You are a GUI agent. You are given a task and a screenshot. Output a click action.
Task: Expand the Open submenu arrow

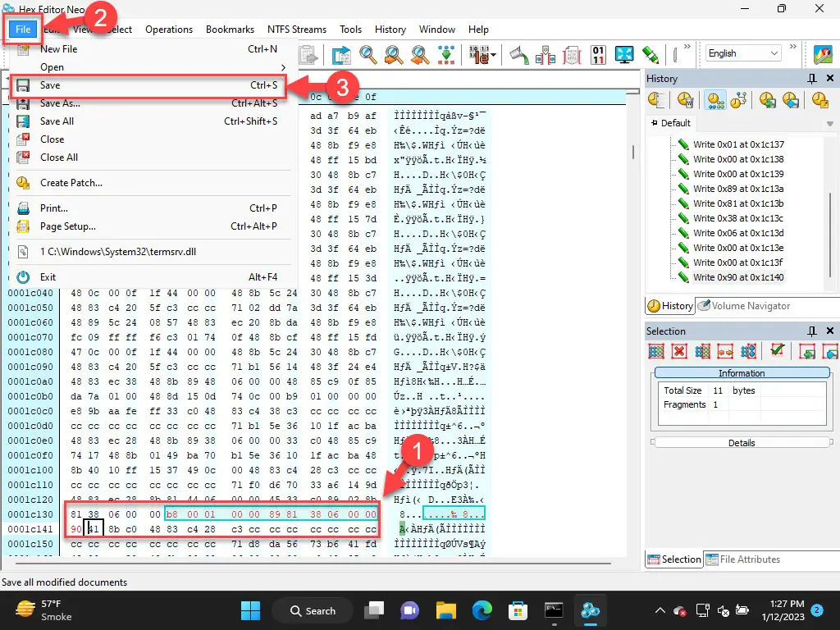point(284,67)
